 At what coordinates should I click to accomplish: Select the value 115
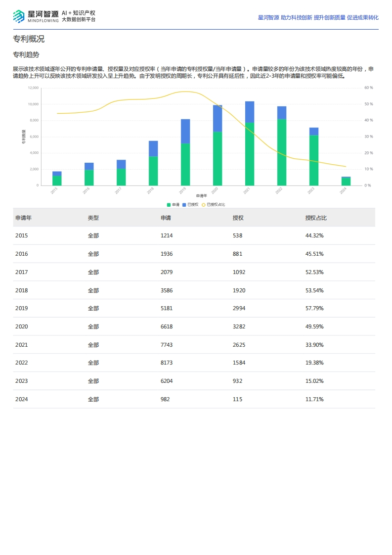[237, 399]
